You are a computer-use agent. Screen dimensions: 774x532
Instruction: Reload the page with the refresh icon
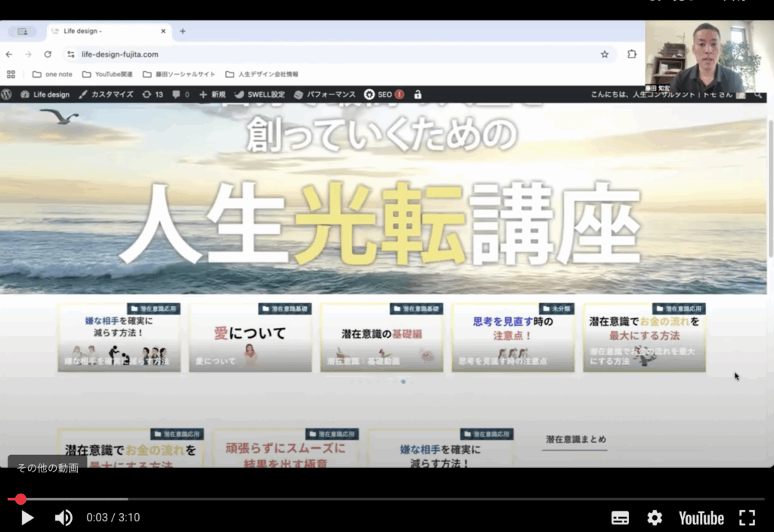click(48, 54)
